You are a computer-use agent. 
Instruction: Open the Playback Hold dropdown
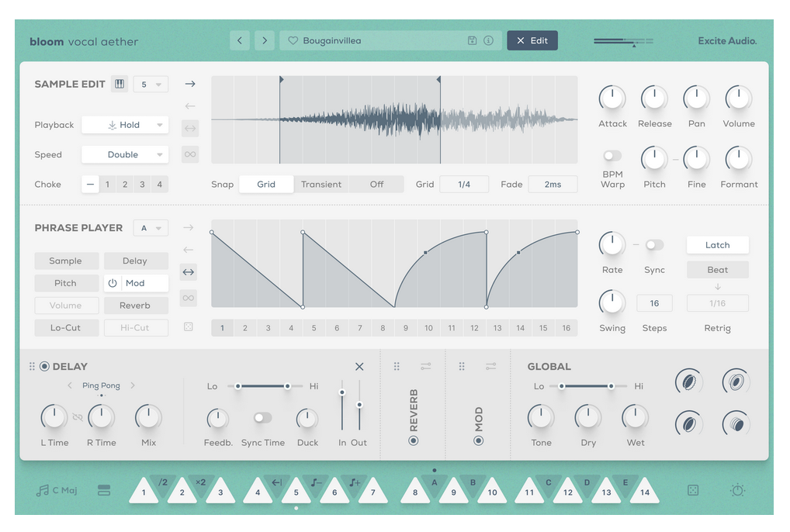click(x=125, y=125)
